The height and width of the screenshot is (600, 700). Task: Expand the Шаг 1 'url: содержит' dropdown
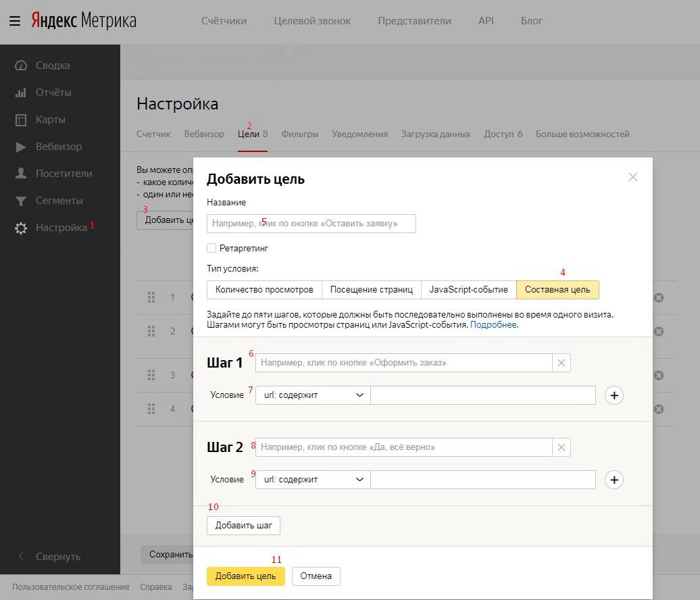(x=313, y=395)
